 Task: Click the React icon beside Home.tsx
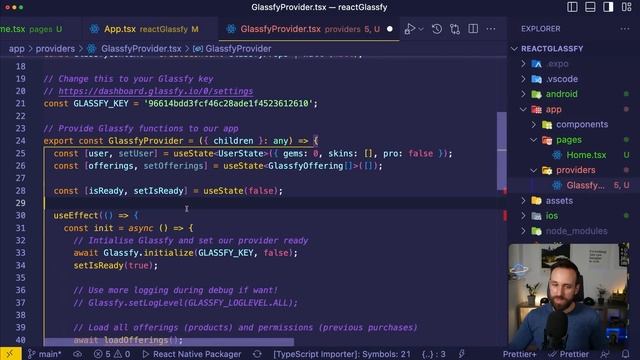(557, 155)
